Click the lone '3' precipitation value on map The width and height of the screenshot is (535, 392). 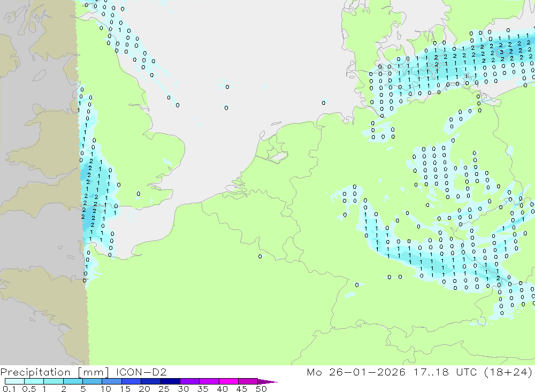[x=502, y=52]
